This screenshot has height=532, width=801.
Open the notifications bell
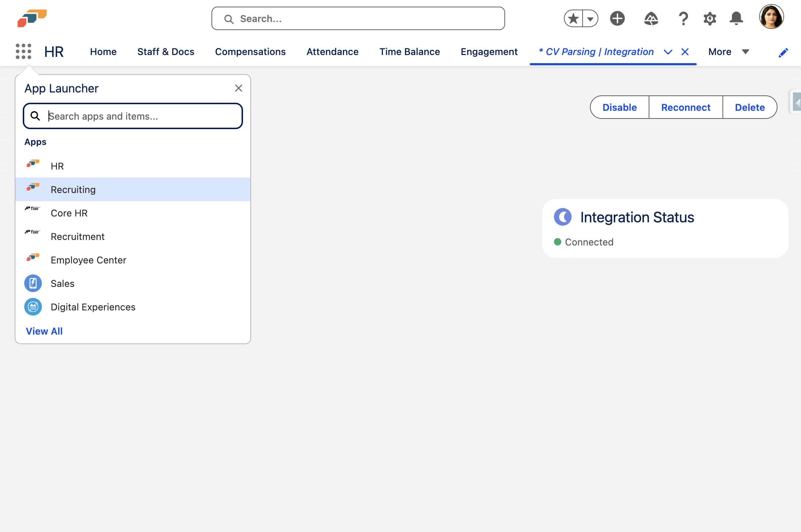point(736,18)
